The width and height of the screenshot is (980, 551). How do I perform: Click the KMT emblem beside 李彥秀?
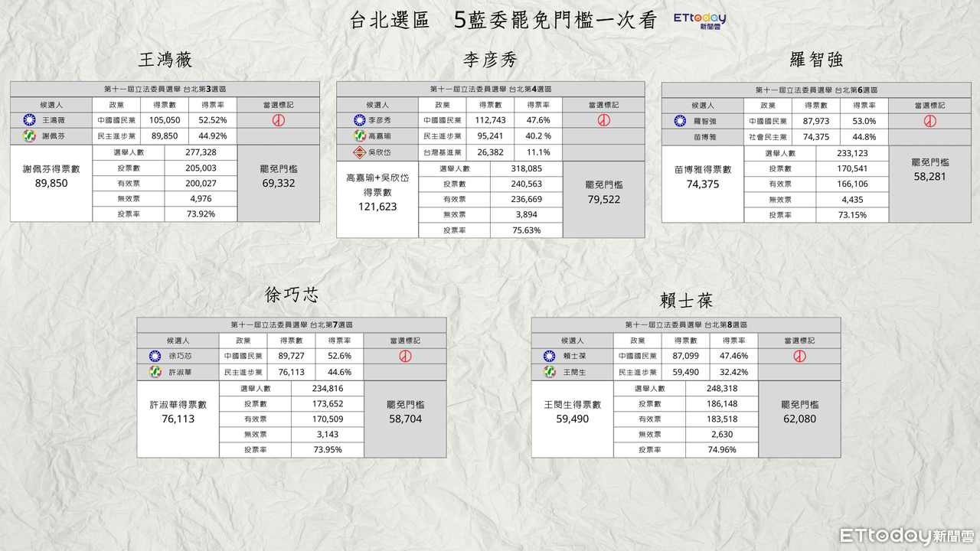click(x=359, y=120)
